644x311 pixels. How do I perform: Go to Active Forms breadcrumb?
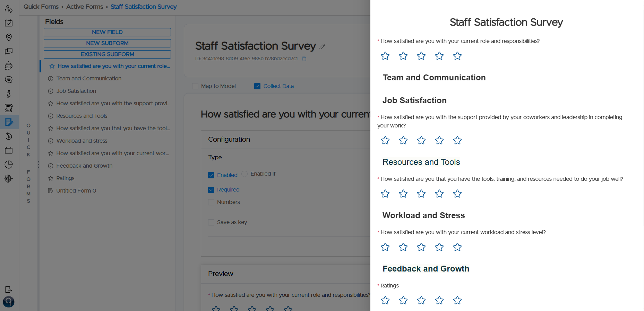pyautogui.click(x=85, y=6)
